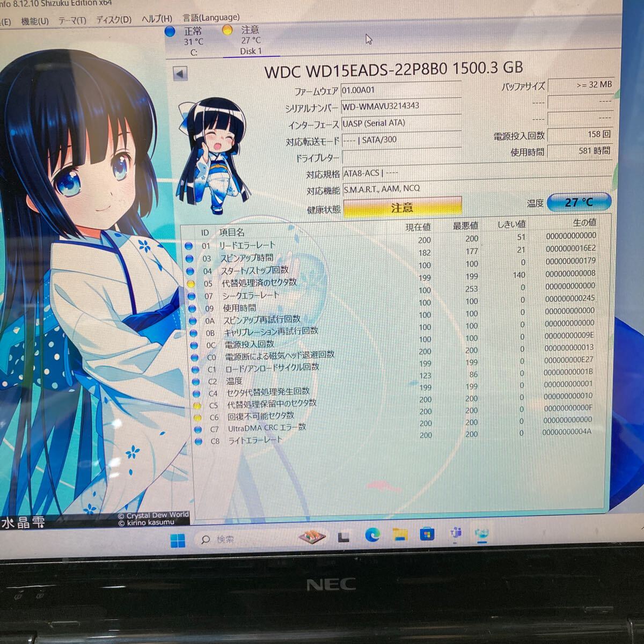Click the transfer mode field SATA/300
Screen dimensions: 644x644
(x=401, y=140)
